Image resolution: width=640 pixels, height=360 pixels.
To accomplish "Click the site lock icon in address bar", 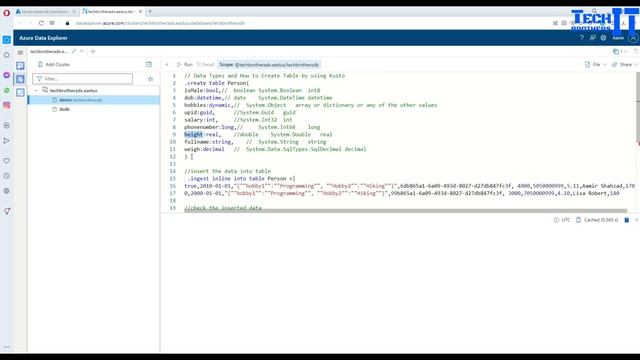I will (67, 23).
